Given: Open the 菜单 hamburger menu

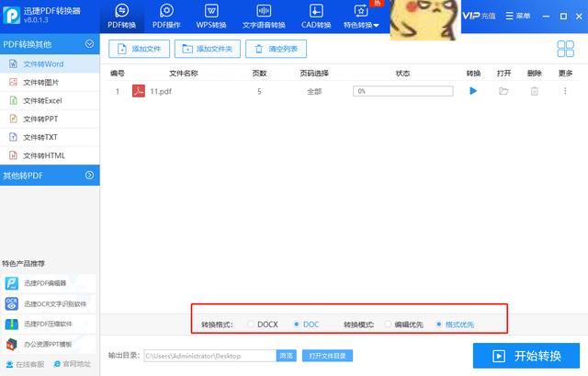Looking at the screenshot, I should pos(518,16).
